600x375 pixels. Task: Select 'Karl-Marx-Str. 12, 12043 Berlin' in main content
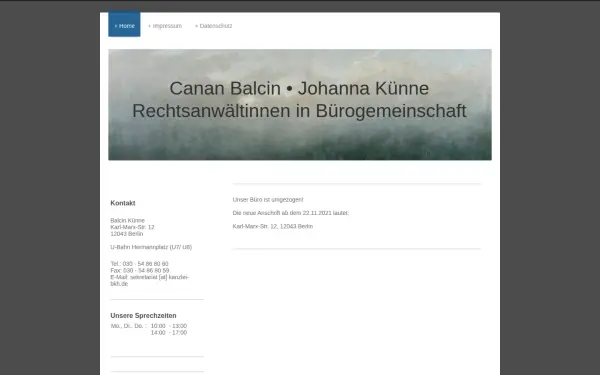click(273, 226)
